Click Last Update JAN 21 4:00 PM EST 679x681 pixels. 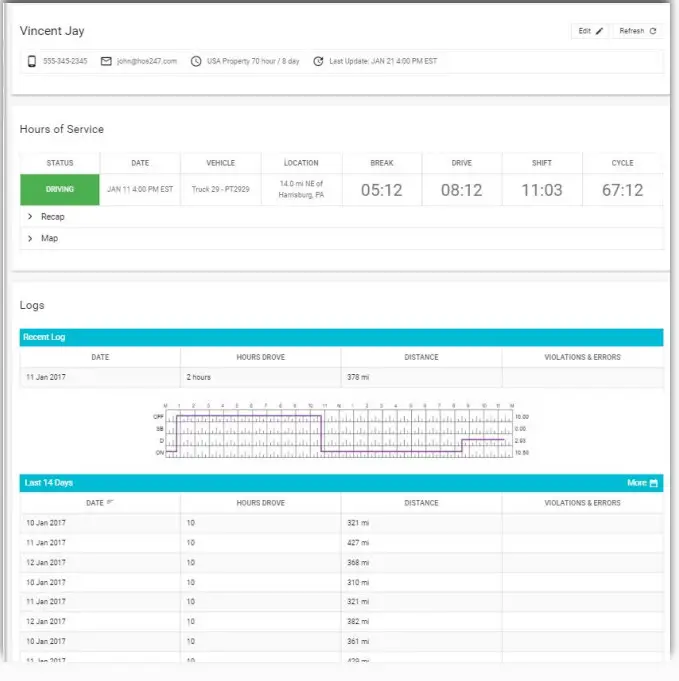(x=383, y=61)
